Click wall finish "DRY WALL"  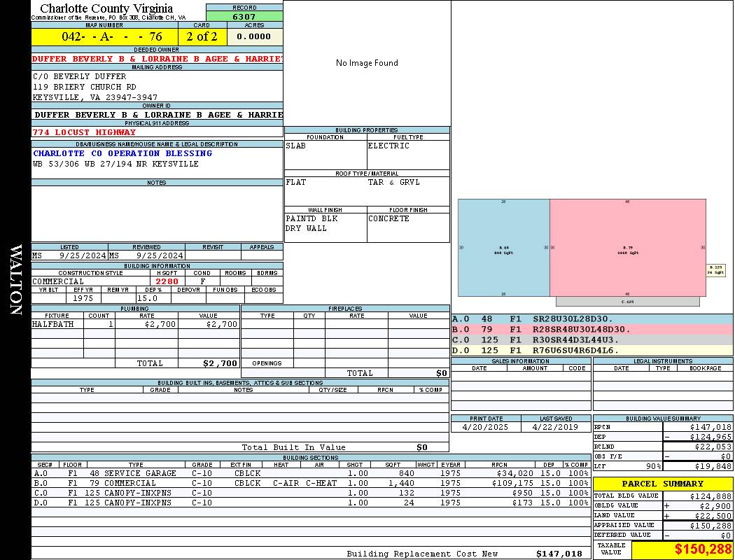click(306, 228)
